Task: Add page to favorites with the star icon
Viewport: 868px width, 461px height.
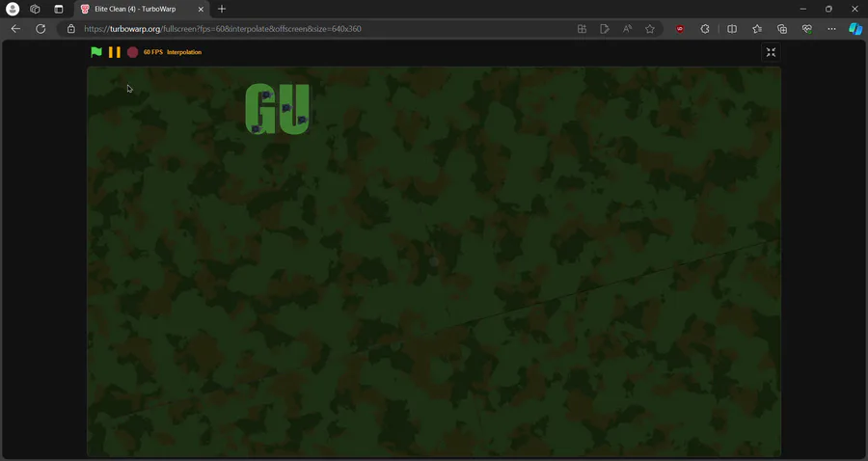Action: click(x=650, y=29)
